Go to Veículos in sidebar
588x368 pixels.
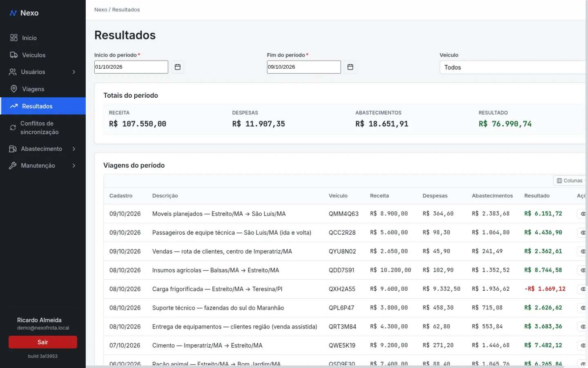[43, 55]
